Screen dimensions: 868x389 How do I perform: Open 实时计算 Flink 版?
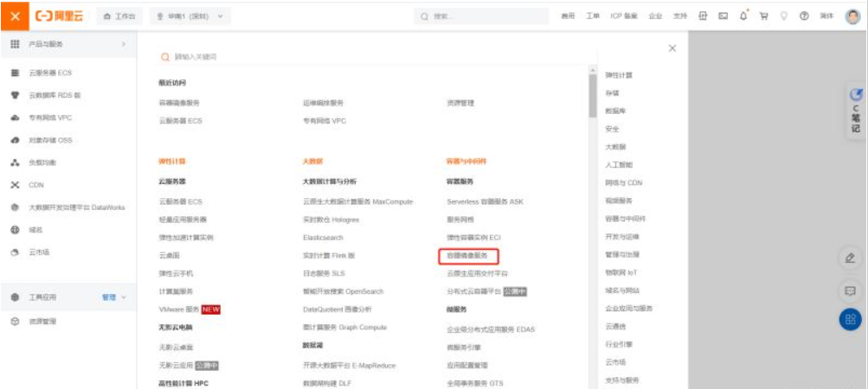pos(329,256)
